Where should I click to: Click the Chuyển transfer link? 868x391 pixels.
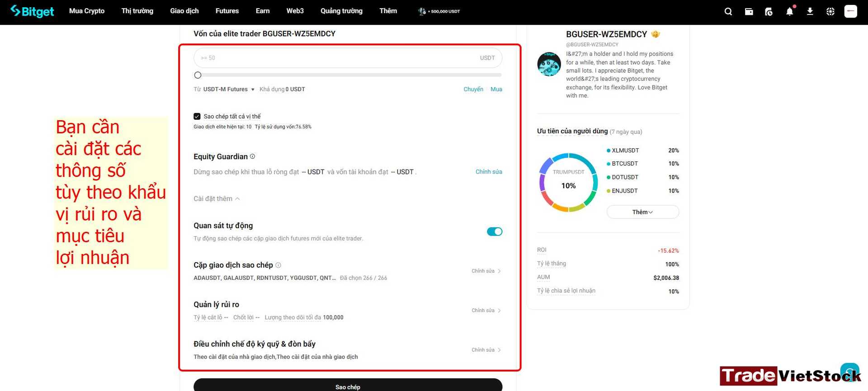[473, 90]
